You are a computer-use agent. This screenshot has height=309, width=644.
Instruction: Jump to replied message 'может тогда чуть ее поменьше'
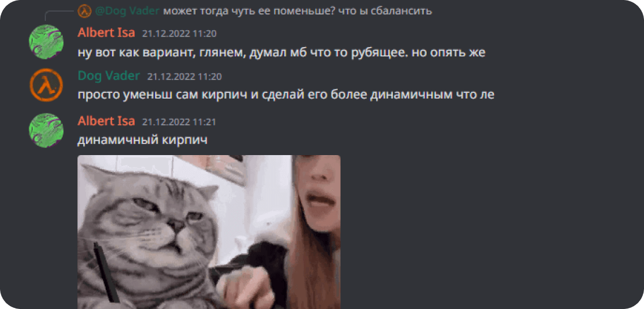pyautogui.click(x=298, y=10)
